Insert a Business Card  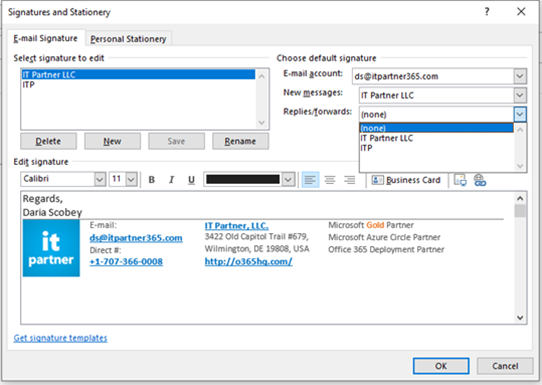tap(406, 180)
